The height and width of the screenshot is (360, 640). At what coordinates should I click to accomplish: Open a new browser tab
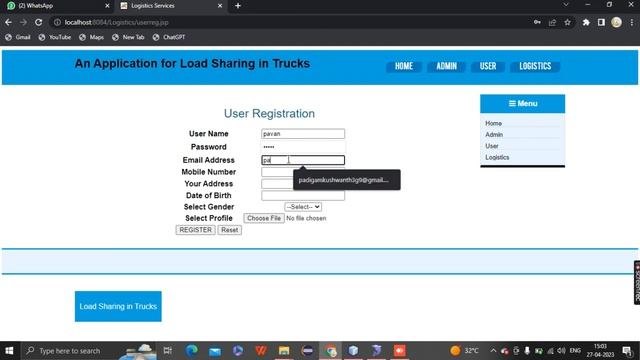238,6
